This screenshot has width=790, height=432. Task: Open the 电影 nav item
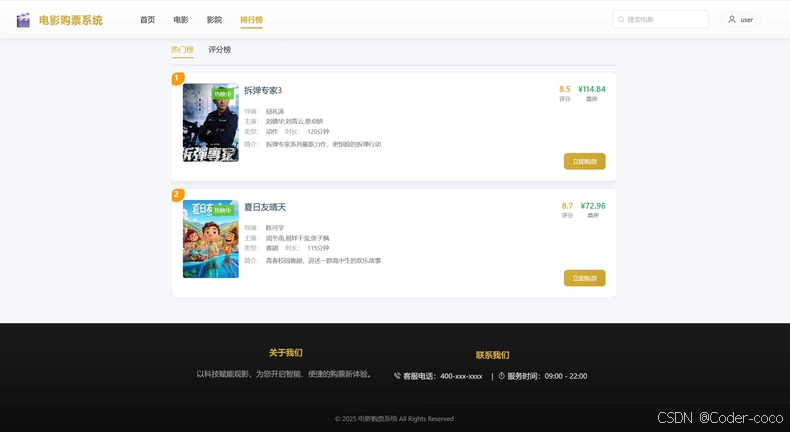coord(180,20)
